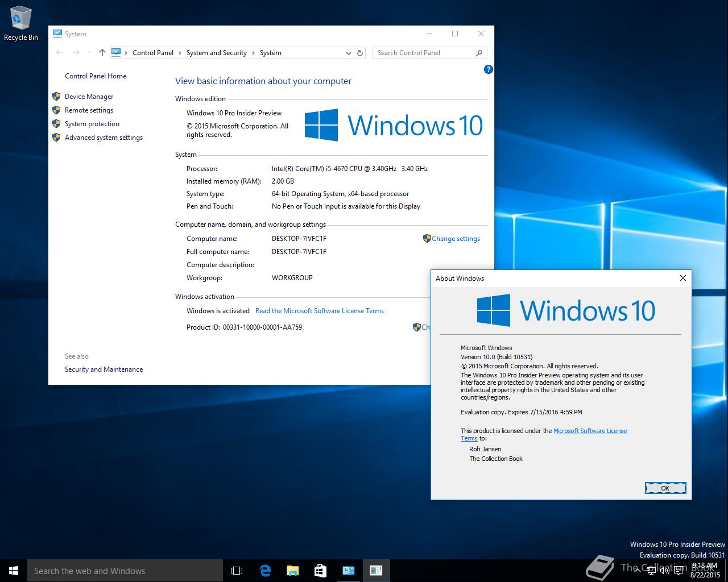Open Security and Maintenance link

(104, 369)
